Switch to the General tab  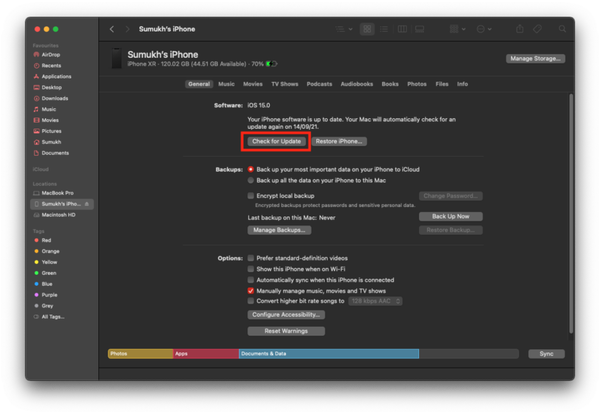tap(199, 84)
